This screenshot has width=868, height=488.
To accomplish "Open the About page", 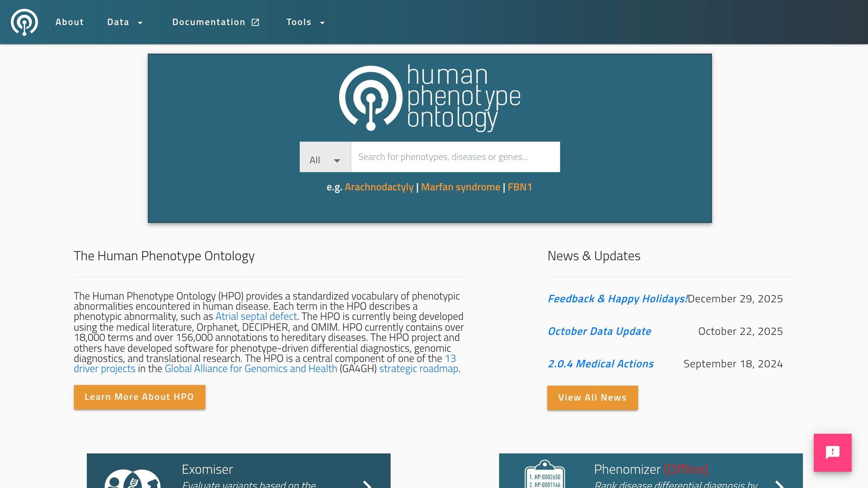I will tap(70, 22).
